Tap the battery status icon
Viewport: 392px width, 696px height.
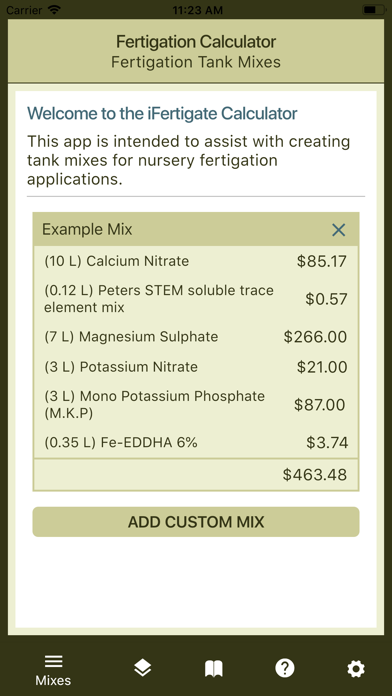(x=373, y=9)
